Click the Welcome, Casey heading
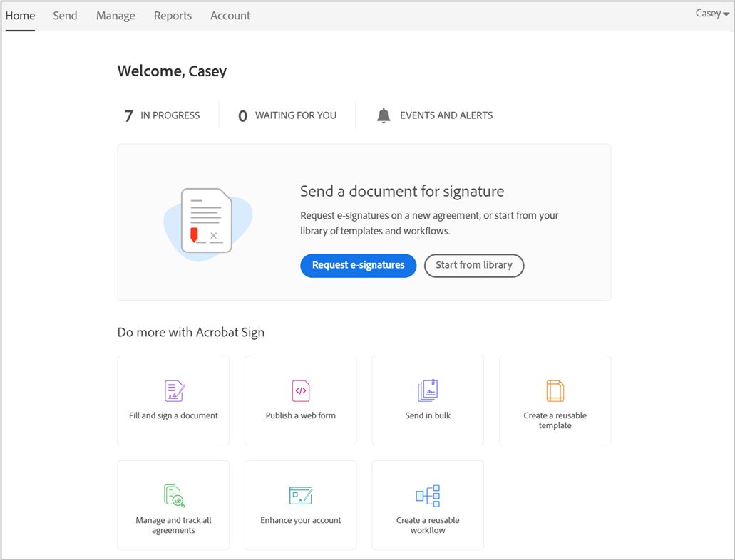The image size is (735, 560). point(172,71)
